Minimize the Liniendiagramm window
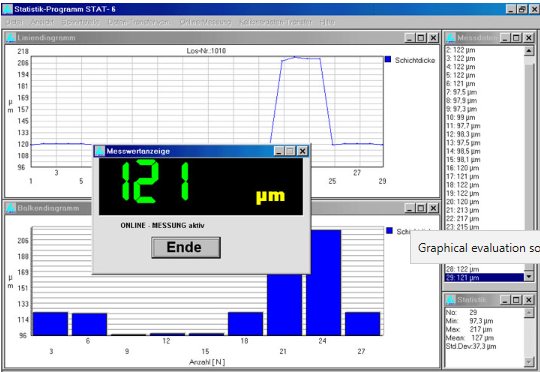 [409, 38]
